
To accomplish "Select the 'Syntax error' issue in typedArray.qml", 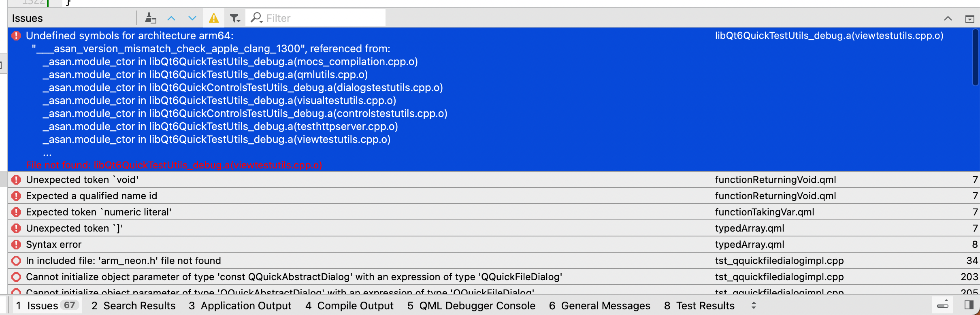I will (54, 245).
